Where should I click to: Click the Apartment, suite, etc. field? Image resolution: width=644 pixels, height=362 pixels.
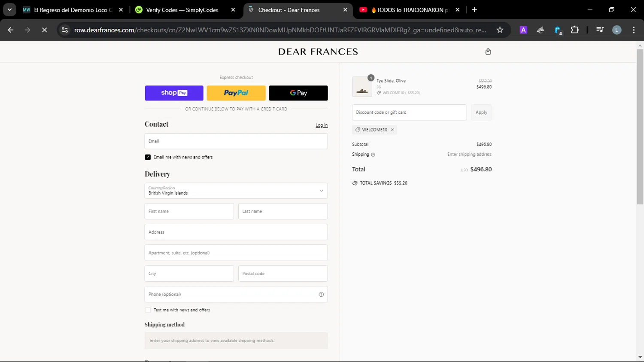[236, 253]
